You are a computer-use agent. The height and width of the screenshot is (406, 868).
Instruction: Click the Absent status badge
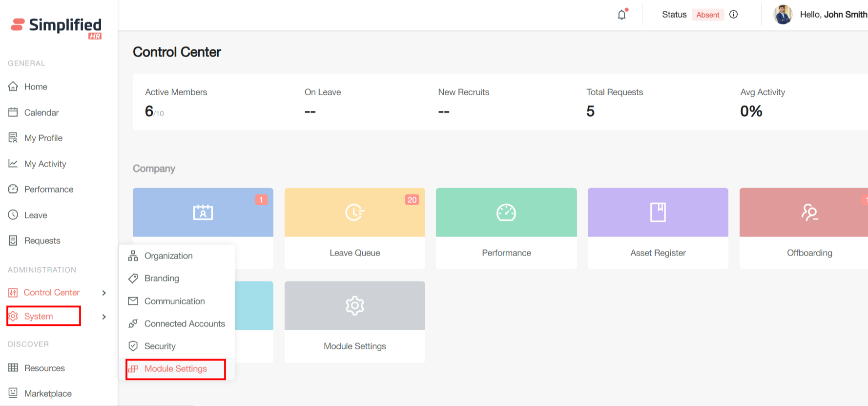click(x=707, y=15)
